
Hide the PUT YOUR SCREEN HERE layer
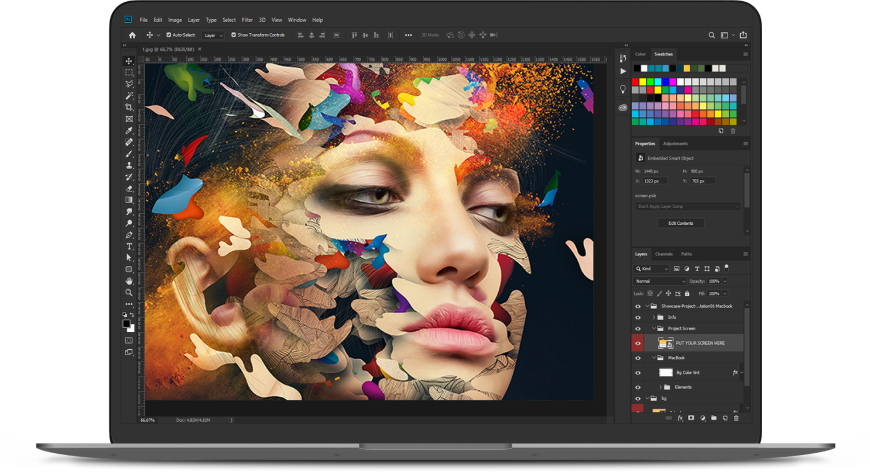[x=638, y=343]
